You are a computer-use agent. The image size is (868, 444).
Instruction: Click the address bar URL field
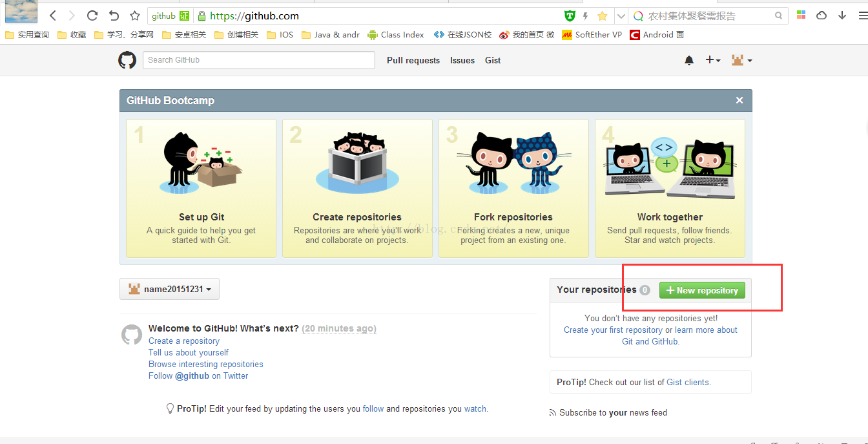pos(381,16)
